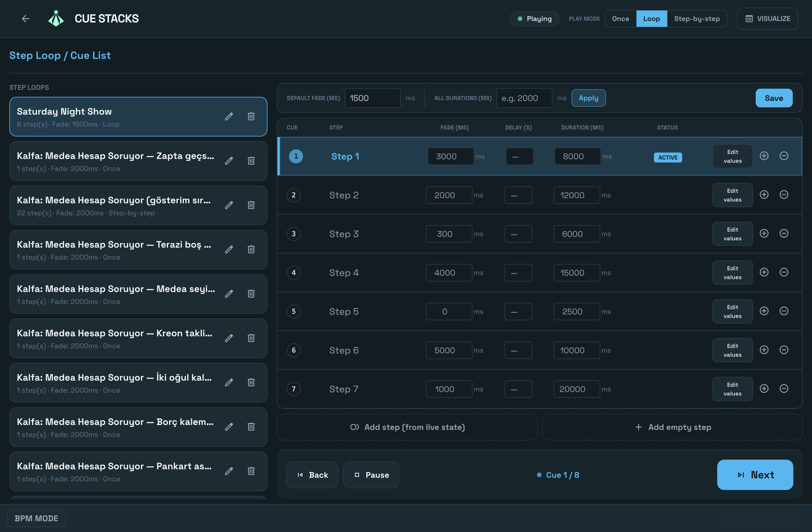Click the Cue 1 / 8 indicator

point(558,475)
